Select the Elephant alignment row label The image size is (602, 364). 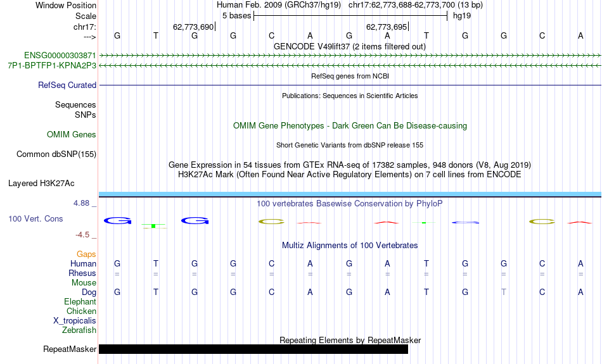click(80, 302)
